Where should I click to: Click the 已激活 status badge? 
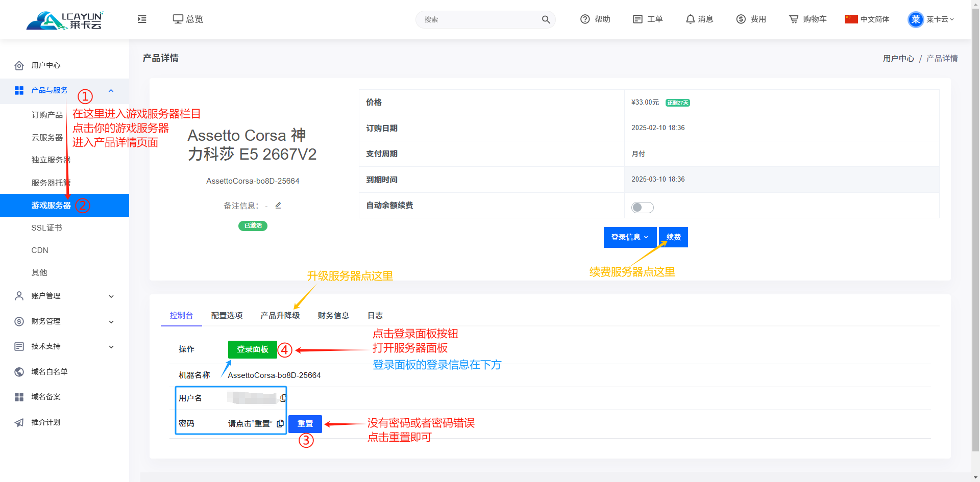pyautogui.click(x=253, y=225)
